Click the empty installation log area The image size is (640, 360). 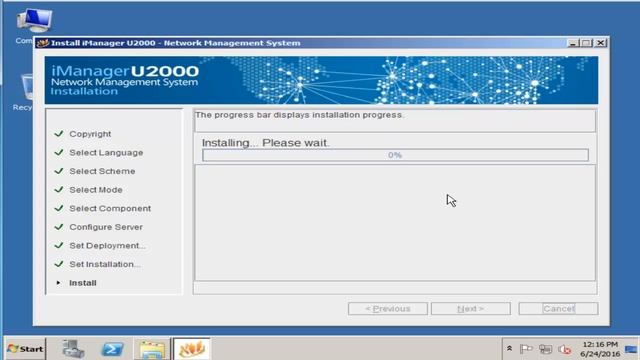[x=395, y=223]
